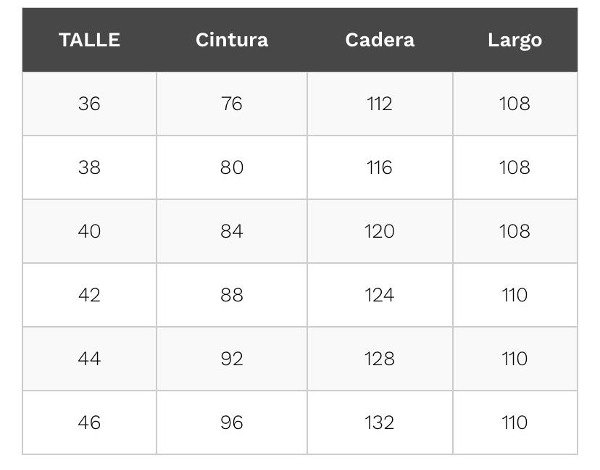This screenshot has height=470, width=600.
Task: Click the Largo value for size 36
Action: pyautogui.click(x=515, y=104)
